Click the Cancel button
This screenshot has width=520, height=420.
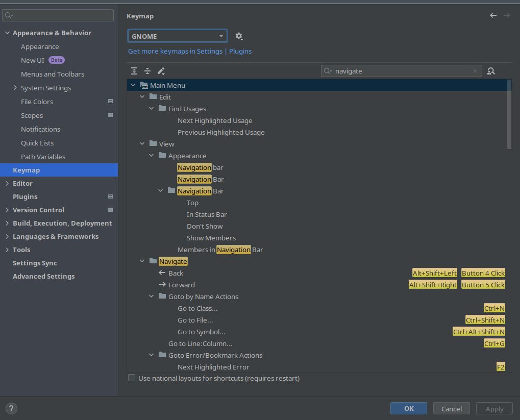tap(451, 408)
